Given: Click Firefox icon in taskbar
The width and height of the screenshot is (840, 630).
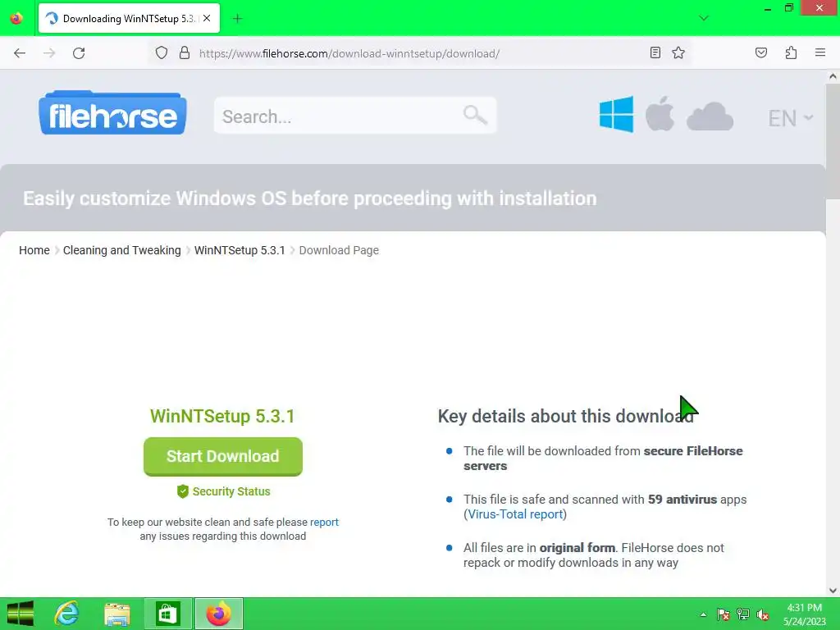Looking at the screenshot, I should [x=218, y=614].
